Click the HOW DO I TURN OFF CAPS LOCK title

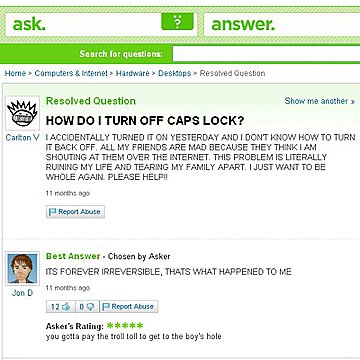pos(145,121)
